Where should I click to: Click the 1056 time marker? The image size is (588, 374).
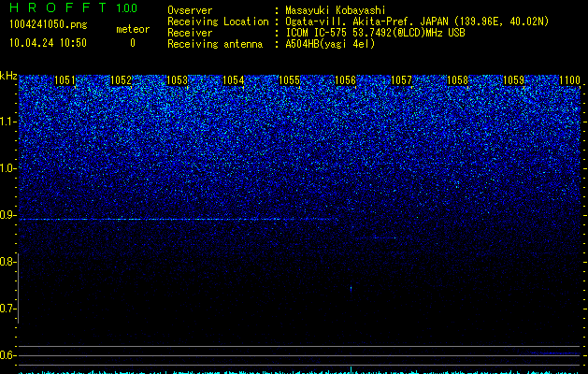[x=345, y=80]
